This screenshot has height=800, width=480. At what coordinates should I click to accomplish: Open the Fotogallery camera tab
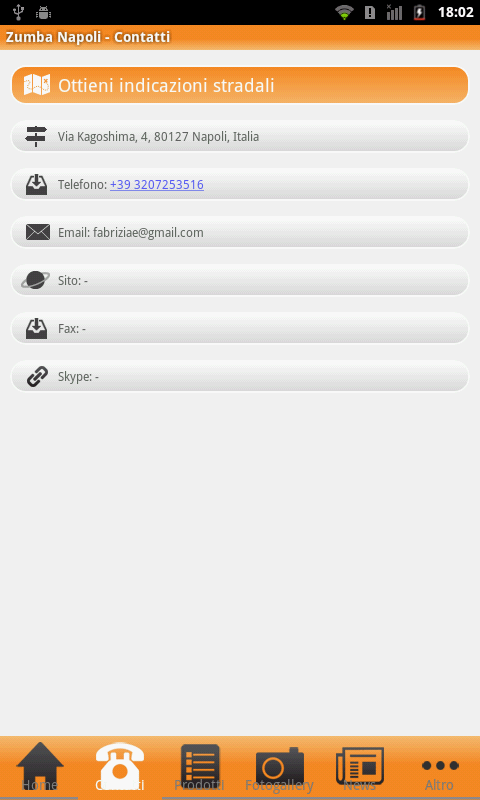[x=280, y=768]
